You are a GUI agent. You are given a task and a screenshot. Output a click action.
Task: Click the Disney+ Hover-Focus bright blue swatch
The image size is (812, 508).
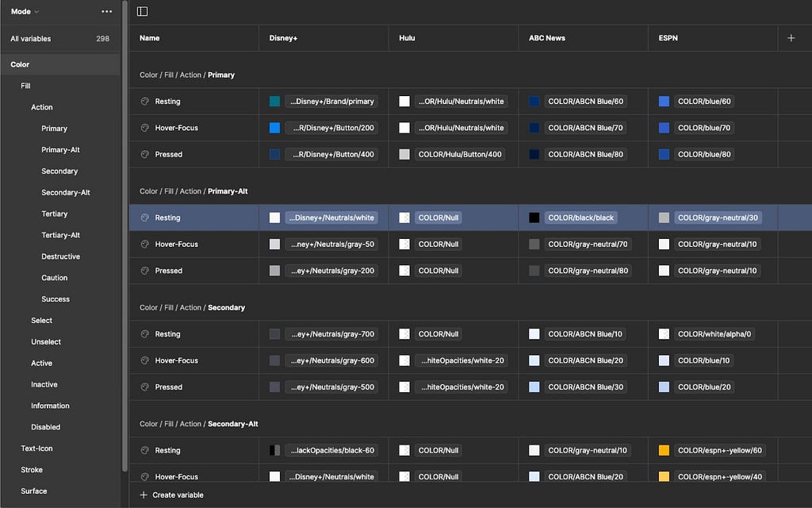coord(274,128)
